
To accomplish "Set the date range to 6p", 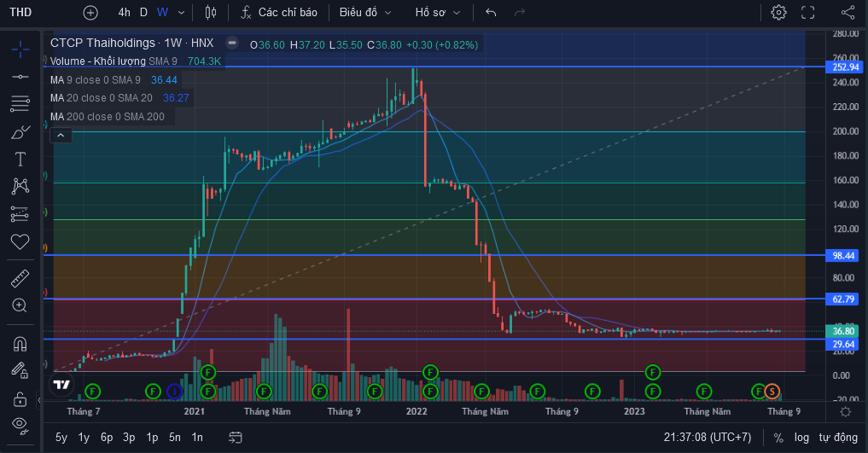I will [107, 438].
